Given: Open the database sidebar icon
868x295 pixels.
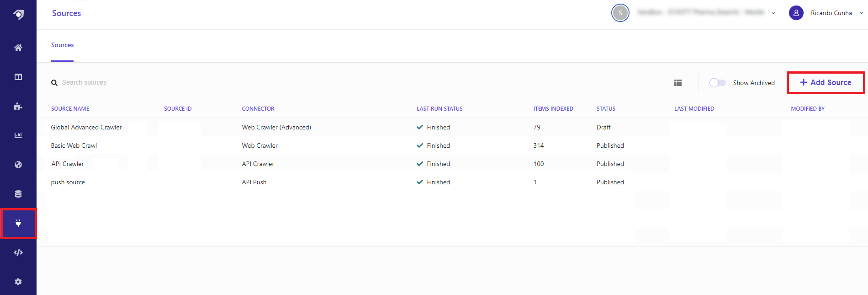Looking at the screenshot, I should [x=18, y=194].
